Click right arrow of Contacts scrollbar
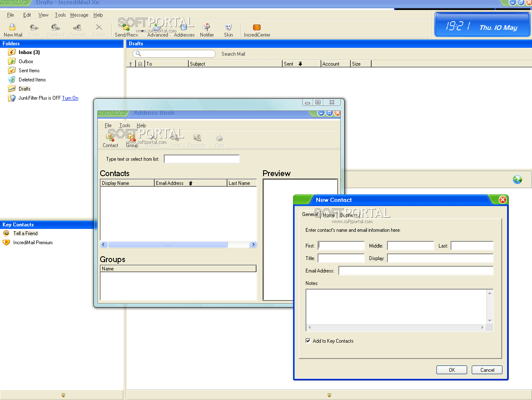532x400 pixels. (253, 245)
